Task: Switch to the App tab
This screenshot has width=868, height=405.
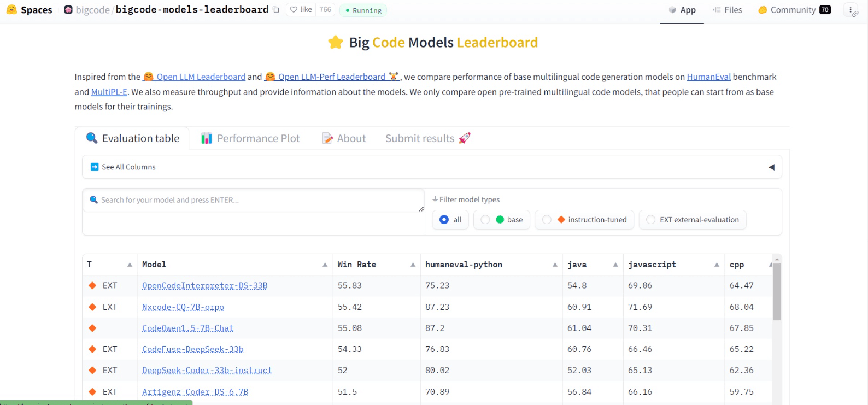Action: point(682,10)
